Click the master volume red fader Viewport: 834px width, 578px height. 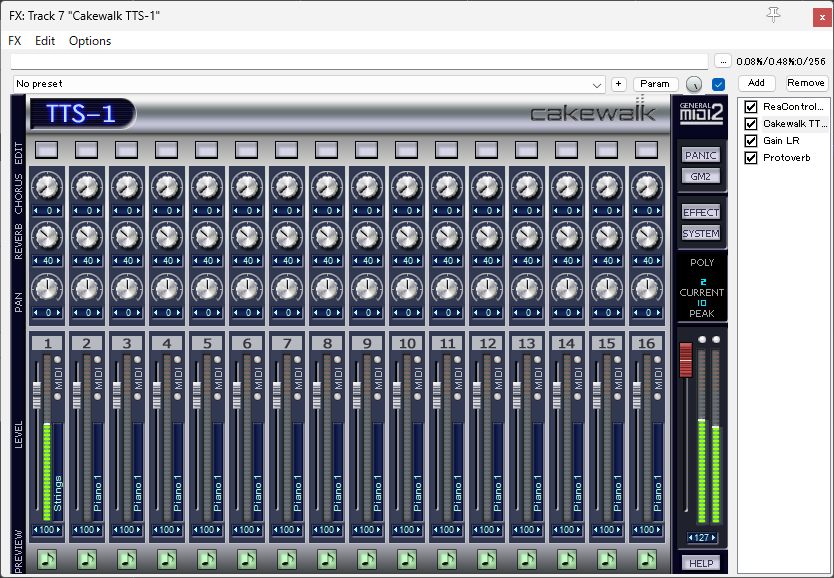686,360
